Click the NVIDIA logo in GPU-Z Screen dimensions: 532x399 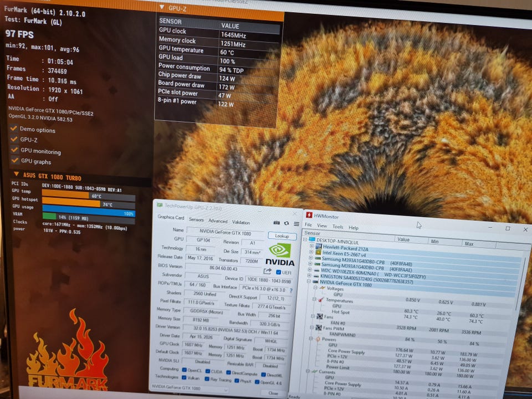pos(280,254)
